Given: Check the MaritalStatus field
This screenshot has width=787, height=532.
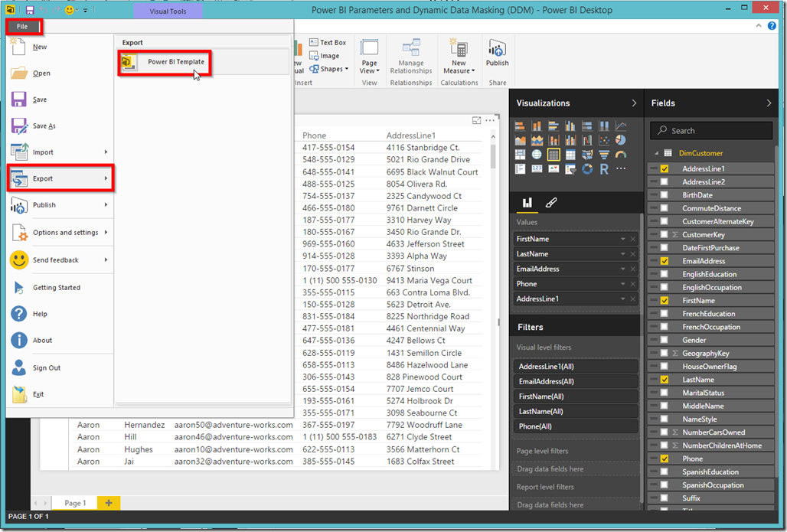Looking at the screenshot, I should point(665,393).
